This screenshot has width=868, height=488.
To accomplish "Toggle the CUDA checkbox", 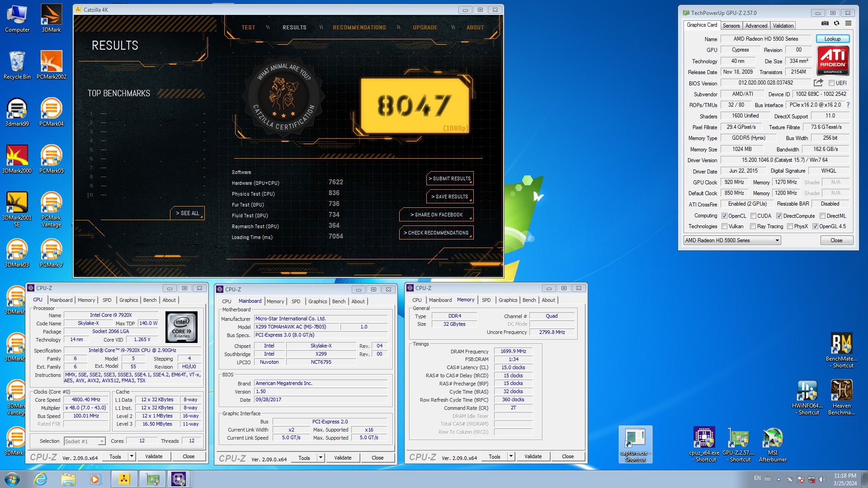I will click(x=753, y=216).
